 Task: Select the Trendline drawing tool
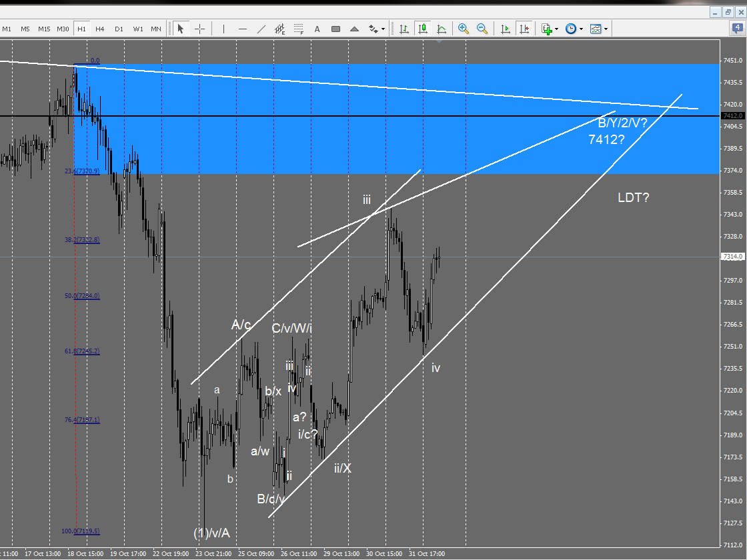click(261, 29)
